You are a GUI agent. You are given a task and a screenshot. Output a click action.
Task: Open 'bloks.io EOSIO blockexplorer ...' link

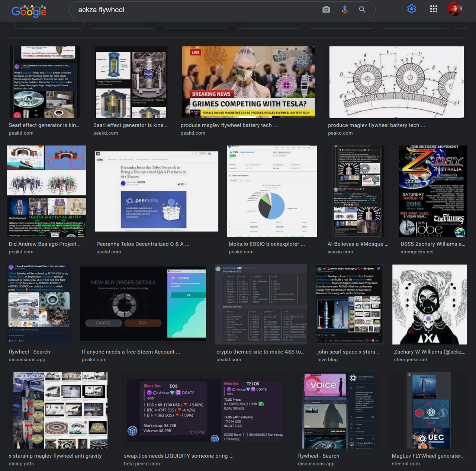click(x=267, y=244)
